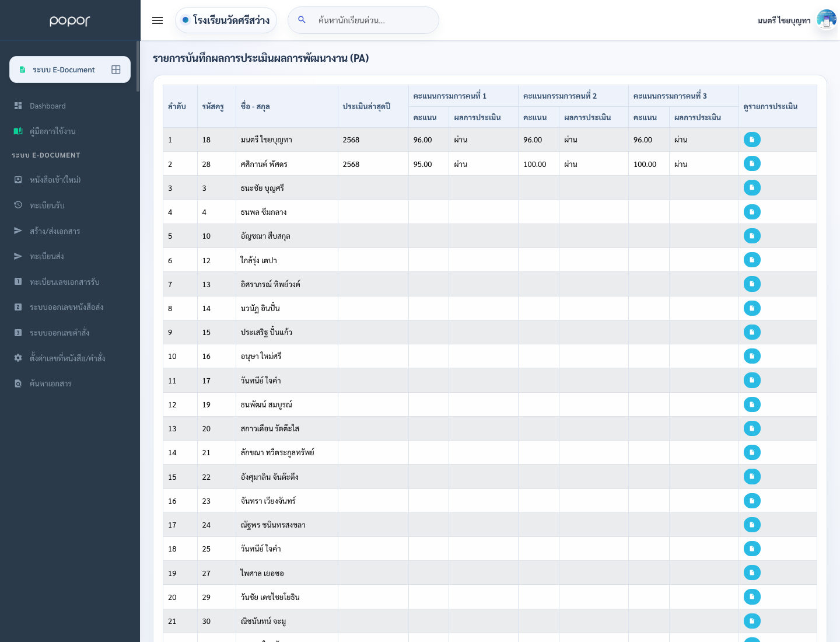The height and width of the screenshot is (642, 840).
Task: View evaluation list for ธนพัฒน์ สมบูรณ์
Action: (752, 404)
